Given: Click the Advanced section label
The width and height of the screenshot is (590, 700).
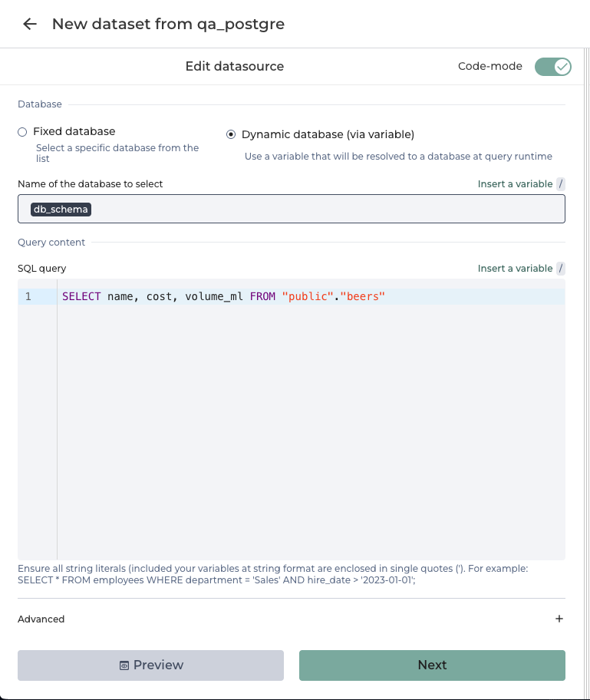Looking at the screenshot, I should (41, 619).
